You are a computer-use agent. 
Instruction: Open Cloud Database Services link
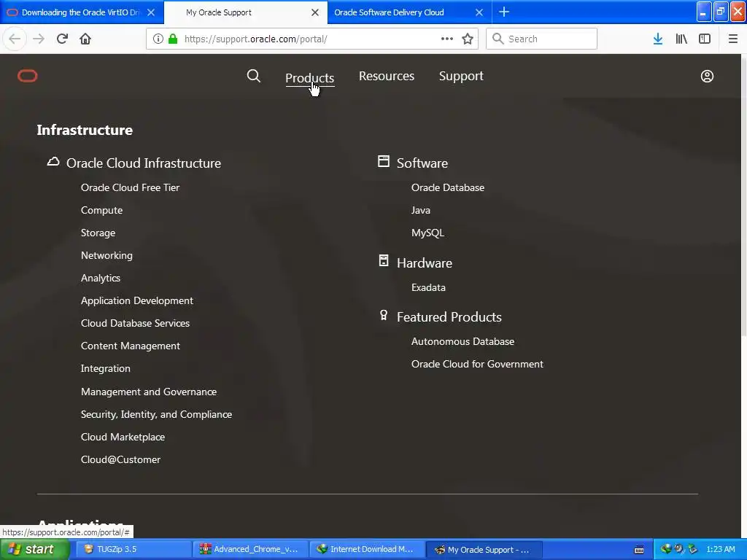tap(135, 323)
